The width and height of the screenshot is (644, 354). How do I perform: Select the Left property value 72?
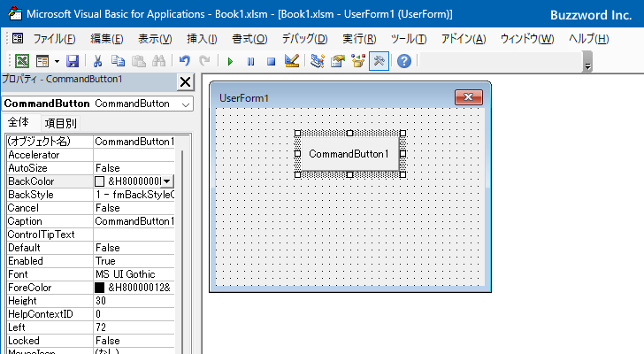point(134,327)
